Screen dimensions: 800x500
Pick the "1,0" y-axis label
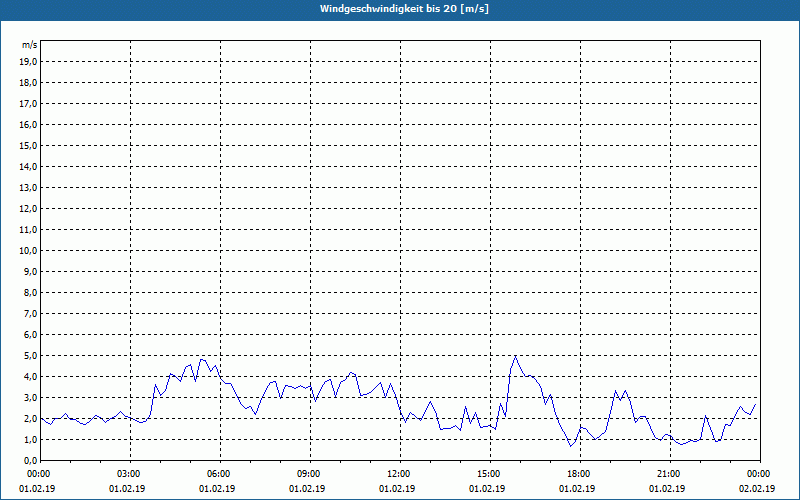[30, 439]
